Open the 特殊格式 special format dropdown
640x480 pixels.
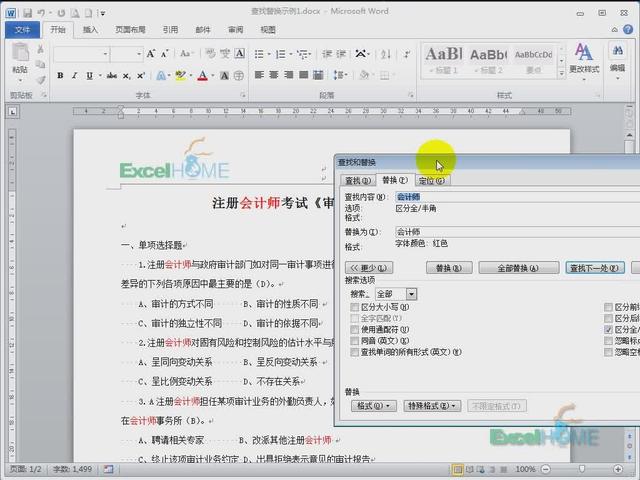coord(432,406)
